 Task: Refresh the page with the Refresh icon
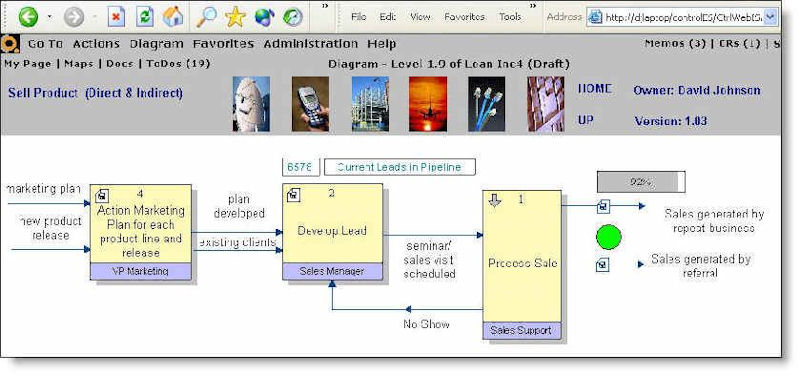[145, 17]
